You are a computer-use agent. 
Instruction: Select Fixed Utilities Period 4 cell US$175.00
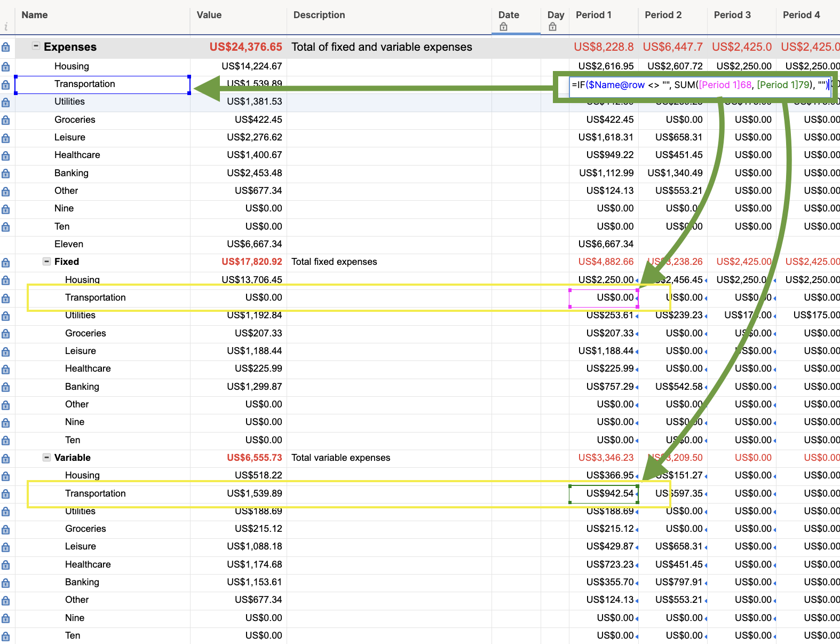coord(808,315)
